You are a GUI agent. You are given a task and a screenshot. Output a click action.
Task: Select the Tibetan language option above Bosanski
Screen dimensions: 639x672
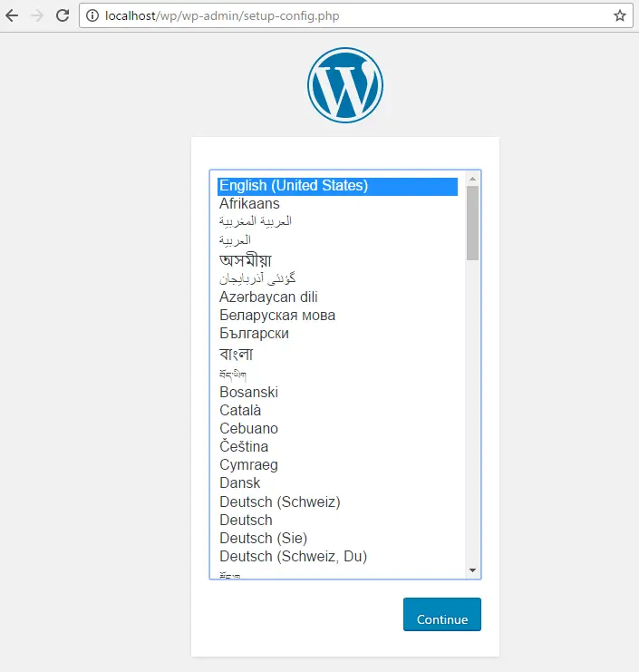(x=337, y=375)
